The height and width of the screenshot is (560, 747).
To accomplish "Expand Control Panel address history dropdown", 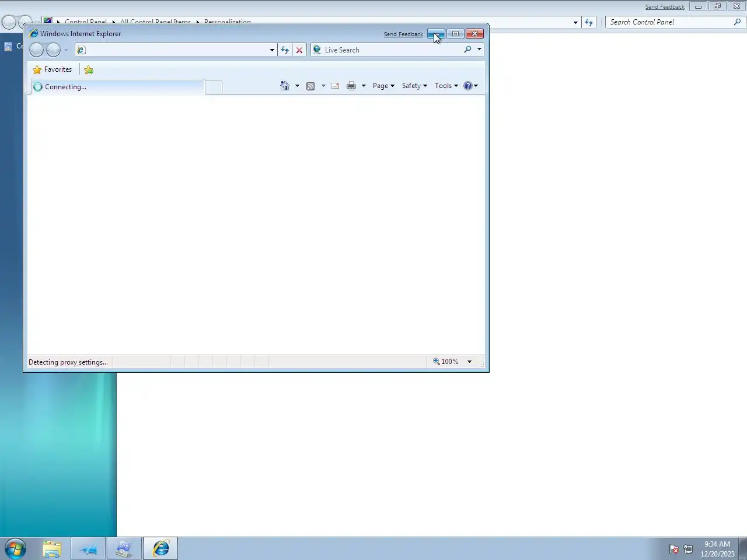I will pyautogui.click(x=575, y=22).
